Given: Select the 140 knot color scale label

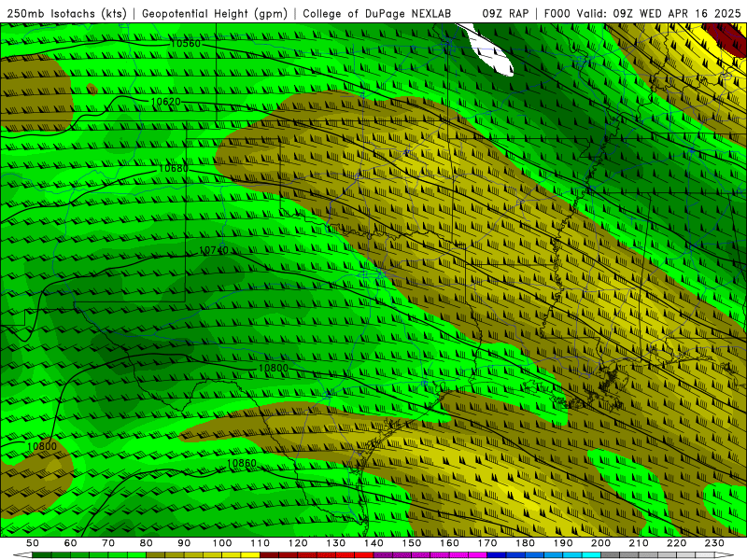Looking at the screenshot, I should [373, 543].
